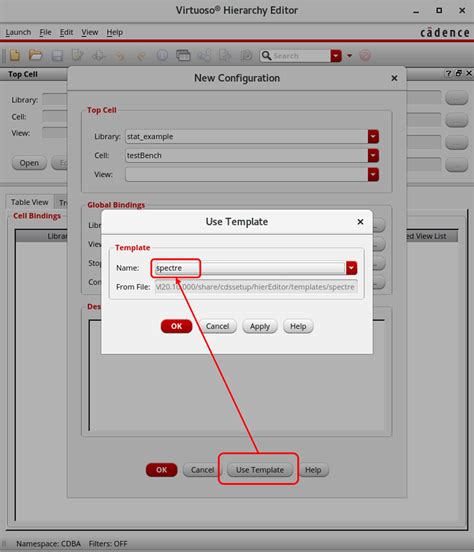
Task: Confirm Use Template with OK button
Action: (176, 326)
